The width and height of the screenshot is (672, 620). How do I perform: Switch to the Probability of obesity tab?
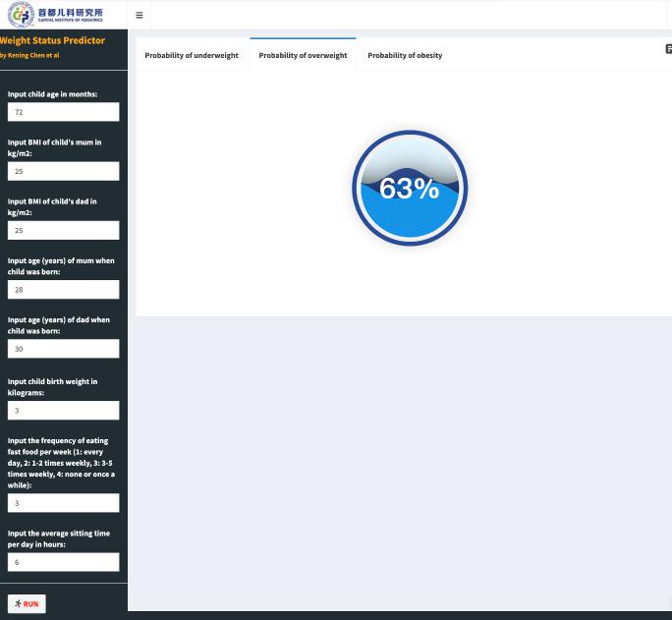pos(405,55)
